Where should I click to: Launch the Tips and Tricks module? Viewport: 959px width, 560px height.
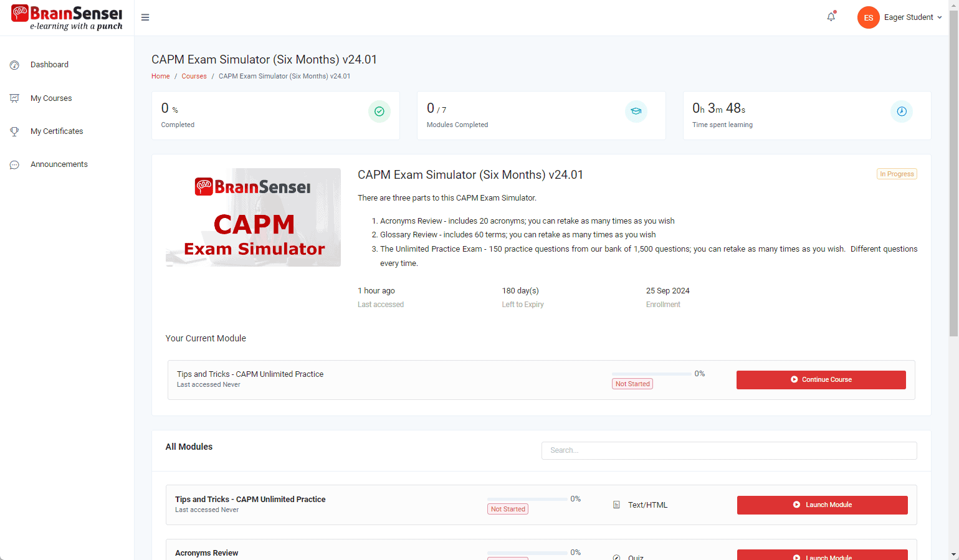coord(823,505)
